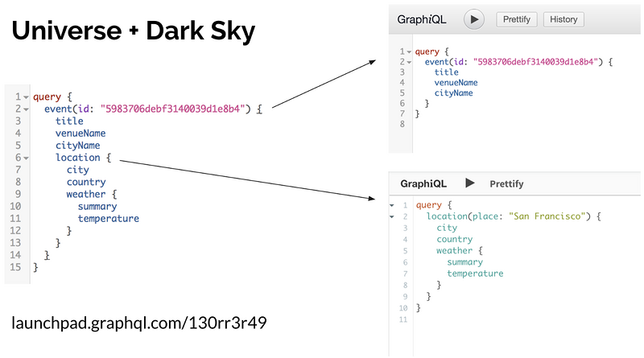Click Prettify button in the upper GraphiQL toolbar
The image size is (644, 358).
pos(517,19)
